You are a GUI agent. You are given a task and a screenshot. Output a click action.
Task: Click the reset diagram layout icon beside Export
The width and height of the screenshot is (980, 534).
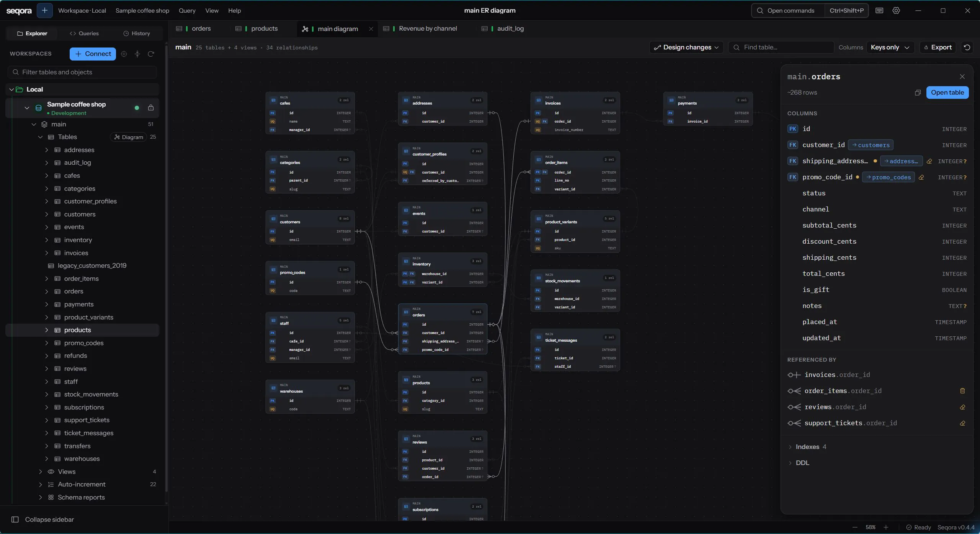pos(967,48)
